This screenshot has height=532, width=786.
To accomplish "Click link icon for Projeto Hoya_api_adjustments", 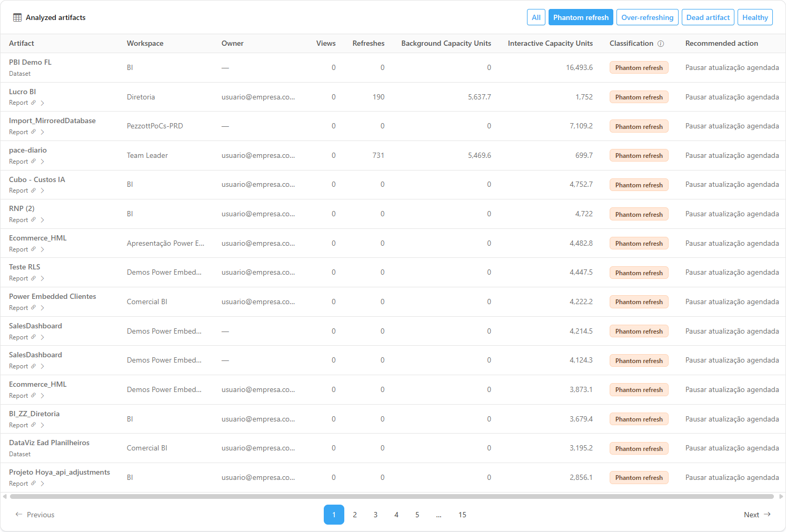I will tap(34, 484).
